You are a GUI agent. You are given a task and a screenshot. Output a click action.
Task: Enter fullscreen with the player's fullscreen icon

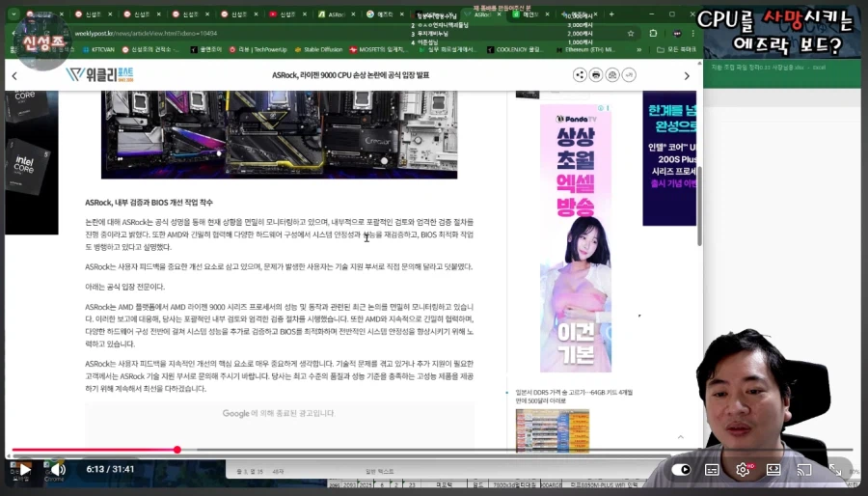[835, 469]
